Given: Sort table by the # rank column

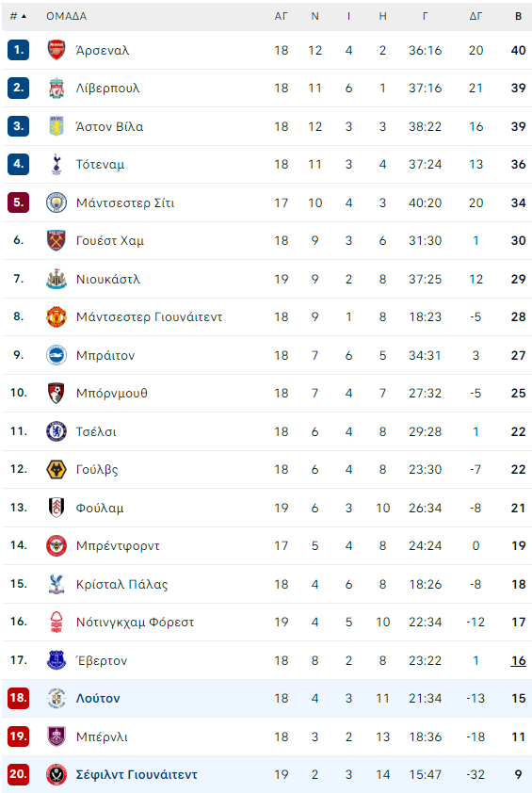Looking at the screenshot, I should coord(18,16).
